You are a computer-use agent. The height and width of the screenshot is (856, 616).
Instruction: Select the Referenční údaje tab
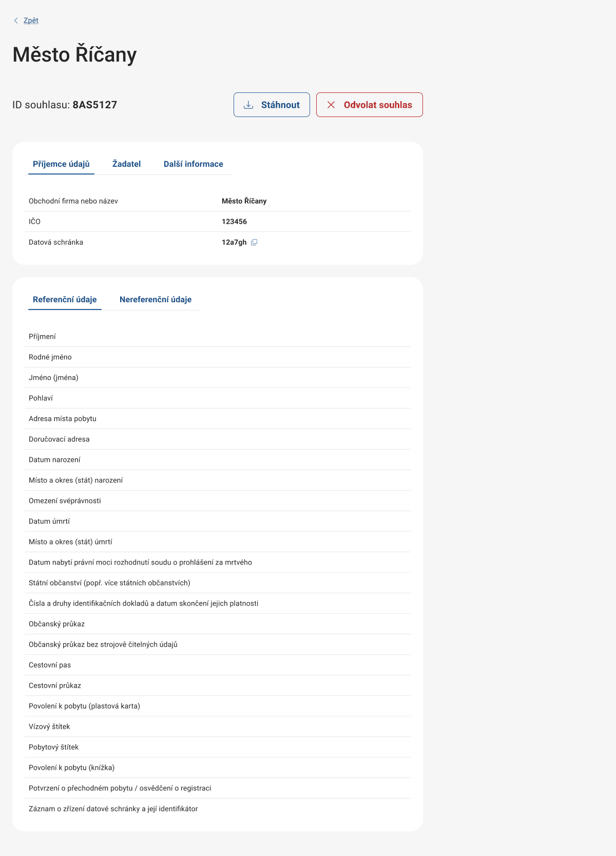pos(65,300)
